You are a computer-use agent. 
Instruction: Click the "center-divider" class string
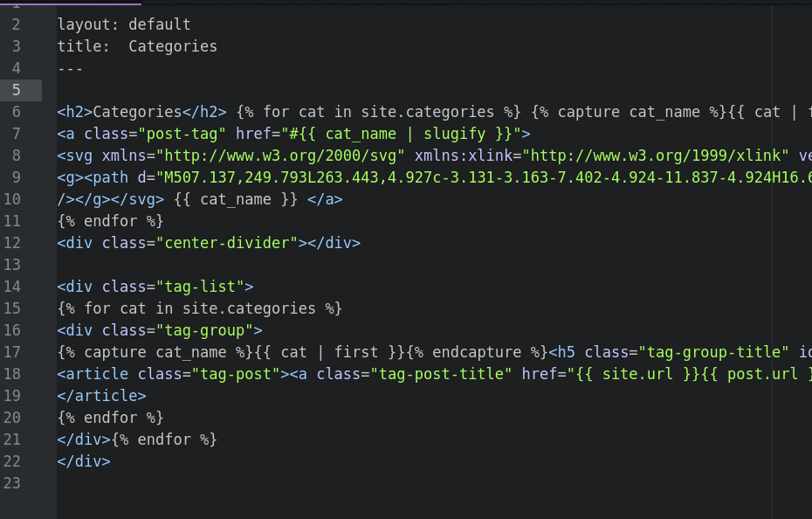pos(227,243)
